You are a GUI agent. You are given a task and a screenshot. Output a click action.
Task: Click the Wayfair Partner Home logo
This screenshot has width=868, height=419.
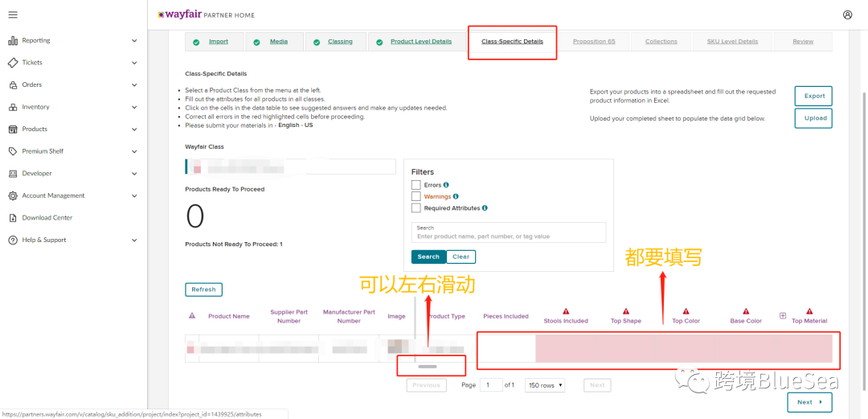[x=207, y=15]
